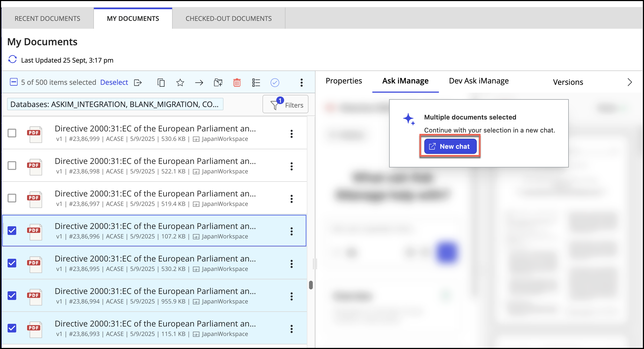This screenshot has height=349, width=644.
Task: Toggle the select-all checkbox in the toolbar
Action: click(x=14, y=82)
